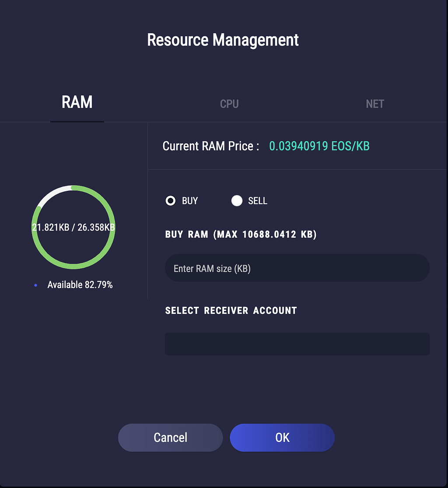
Task: Click the Available 82.79% label
Action: (x=80, y=285)
